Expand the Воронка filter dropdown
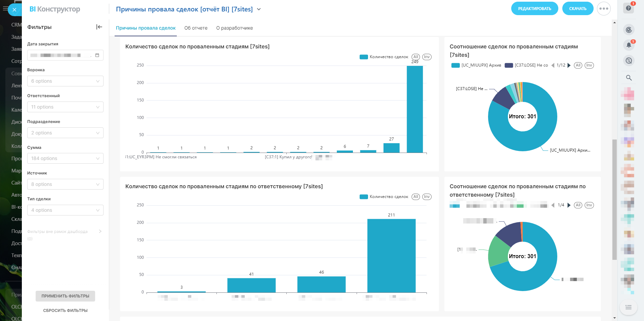The width and height of the screenshot is (644, 321). tap(65, 81)
